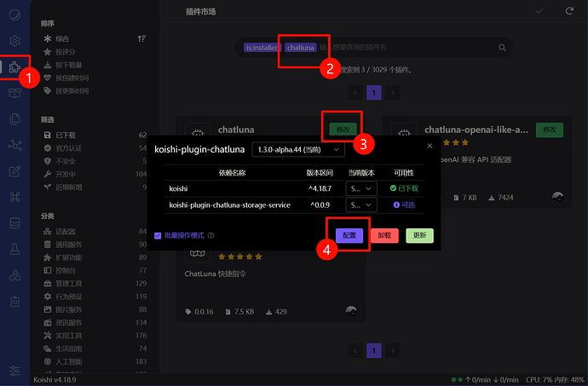The height and width of the screenshot is (386, 588).
Task: Toggle the 批量操作模式 checkbox
Action: 159,235
